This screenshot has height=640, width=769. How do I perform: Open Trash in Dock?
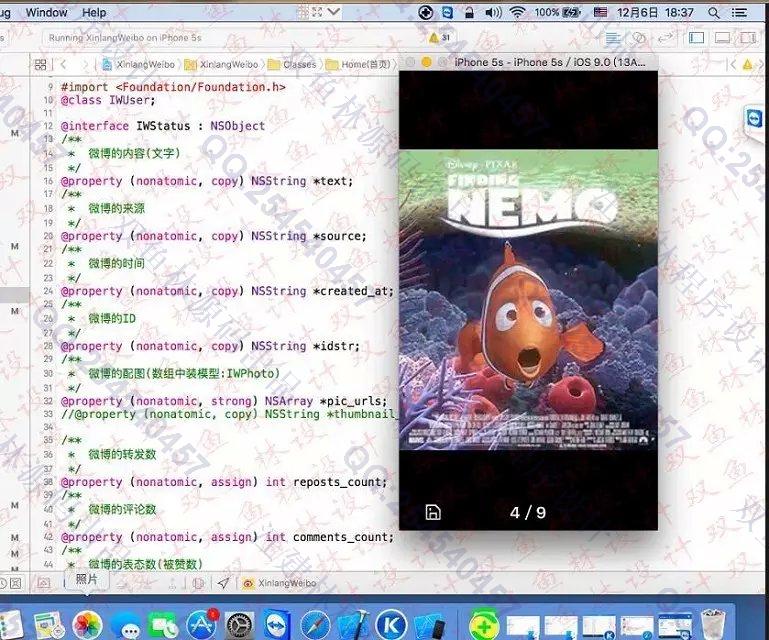(712, 624)
